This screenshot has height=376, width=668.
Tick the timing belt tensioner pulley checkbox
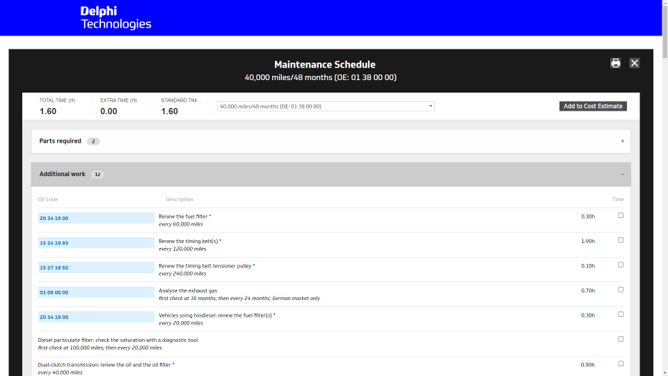[621, 265]
